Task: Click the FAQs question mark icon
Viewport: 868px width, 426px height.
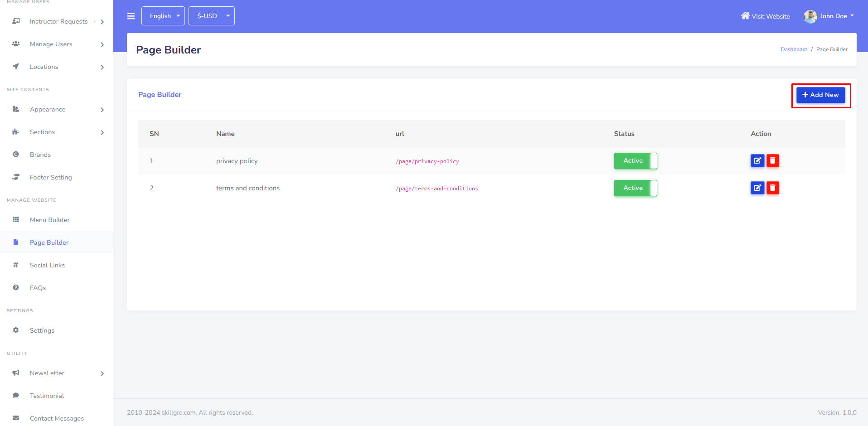Action: click(x=16, y=288)
